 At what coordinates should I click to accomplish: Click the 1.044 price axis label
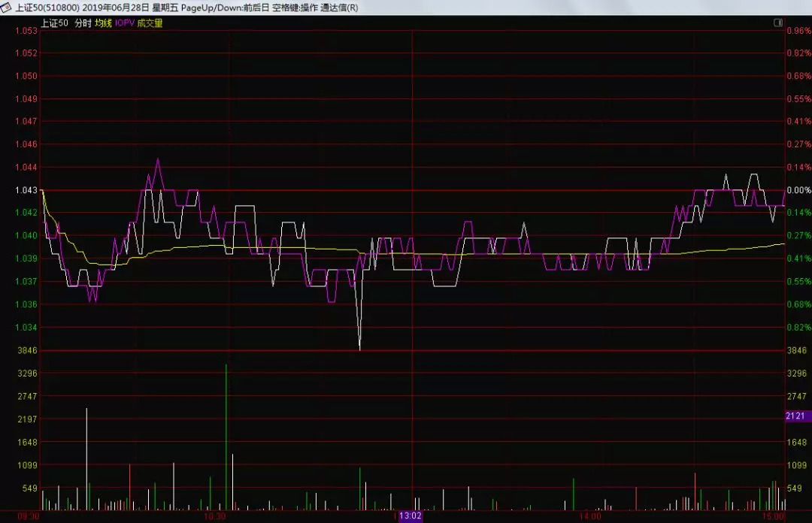click(x=26, y=168)
